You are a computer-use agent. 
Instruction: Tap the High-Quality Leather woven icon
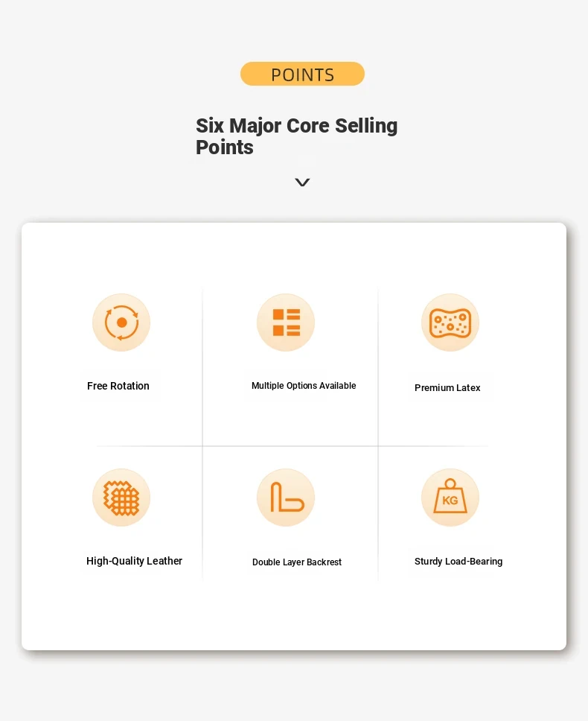121,498
